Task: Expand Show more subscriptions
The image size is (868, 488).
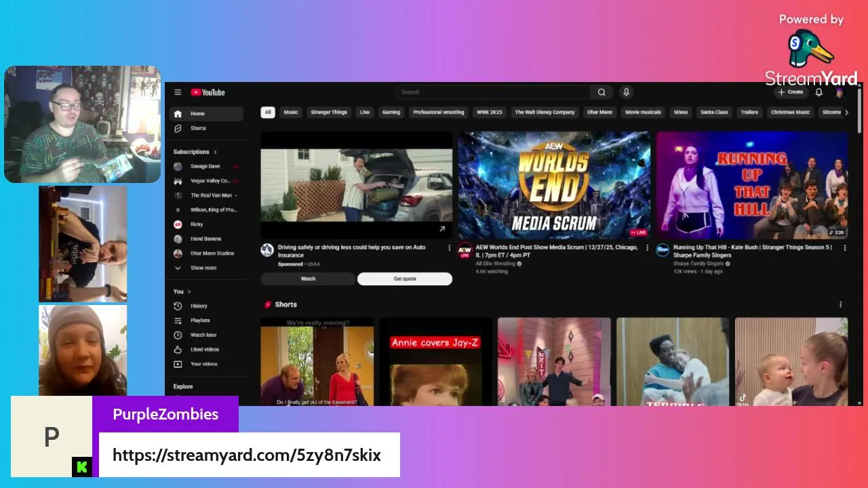Action: [x=206, y=268]
